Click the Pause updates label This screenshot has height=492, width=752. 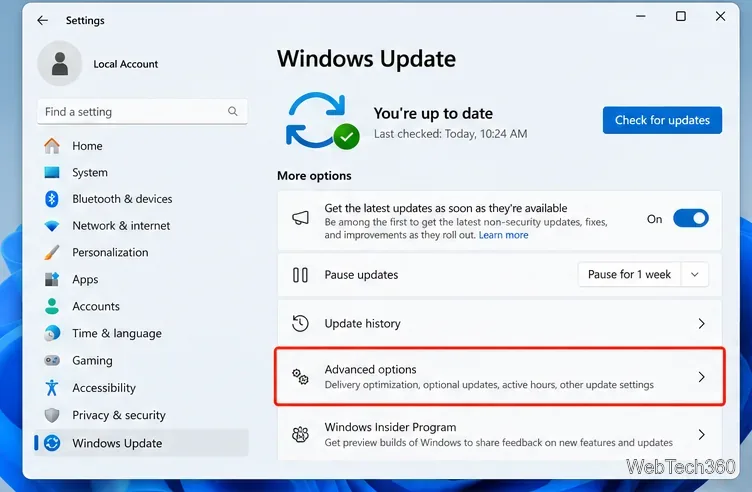361,275
